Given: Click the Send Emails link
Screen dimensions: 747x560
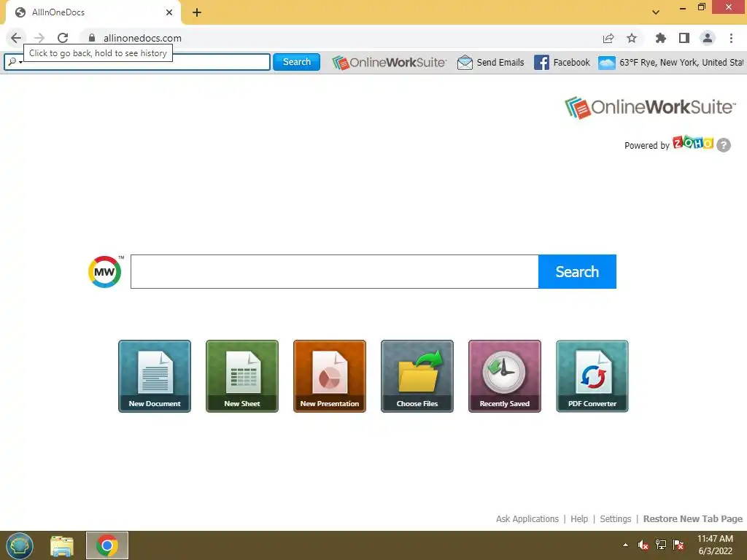Looking at the screenshot, I should tap(500, 63).
